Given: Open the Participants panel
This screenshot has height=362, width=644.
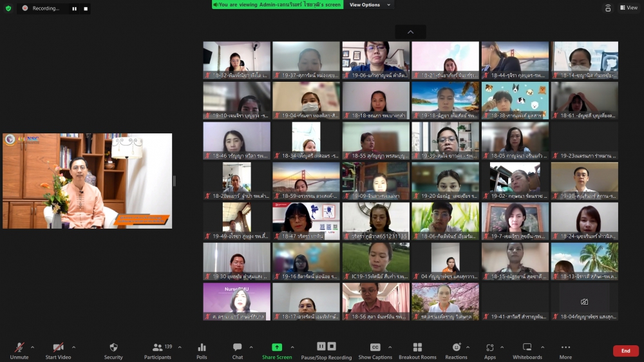Looking at the screenshot, I should 157,348.
